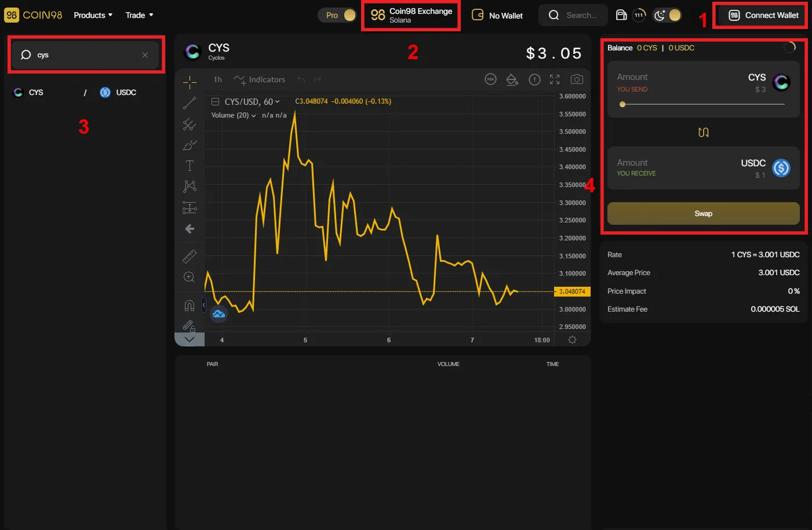This screenshot has width=812, height=530.
Task: Activate the zoom in tool
Action: 190,277
